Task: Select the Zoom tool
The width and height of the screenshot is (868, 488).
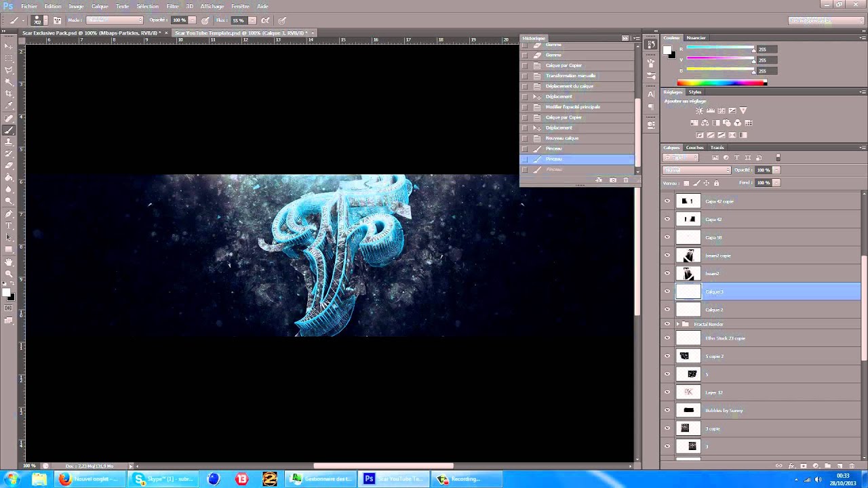Action: [x=9, y=273]
